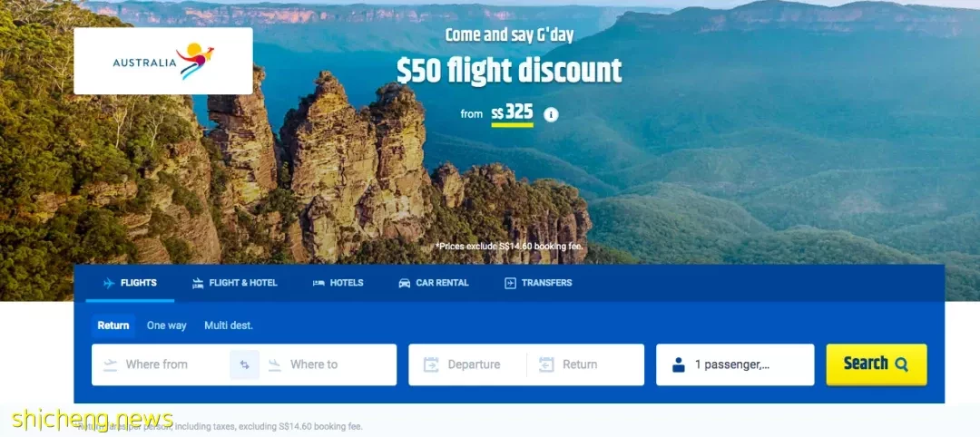Select the Return trip option
Viewport: 980px width, 437px height.
coord(113,325)
